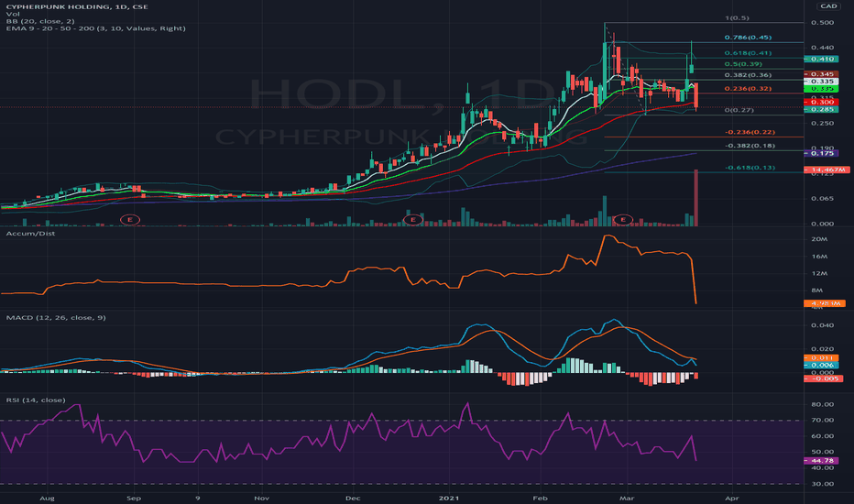Click the 12M Accum/Dist axis value
The height and width of the screenshot is (504, 854).
click(x=819, y=273)
